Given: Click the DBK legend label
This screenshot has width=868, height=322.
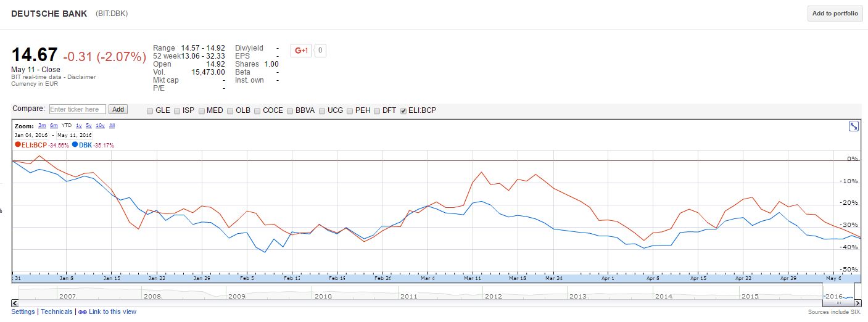Looking at the screenshot, I should click(85, 145).
